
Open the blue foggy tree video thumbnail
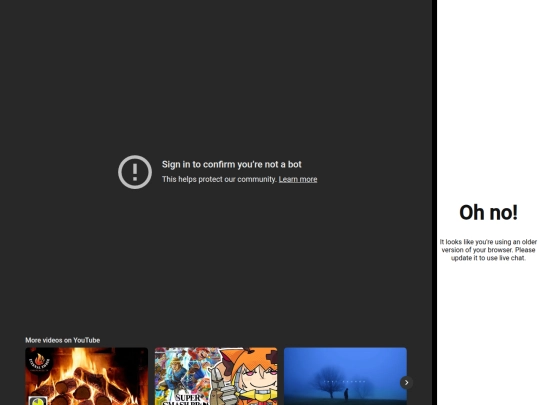pyautogui.click(x=345, y=376)
